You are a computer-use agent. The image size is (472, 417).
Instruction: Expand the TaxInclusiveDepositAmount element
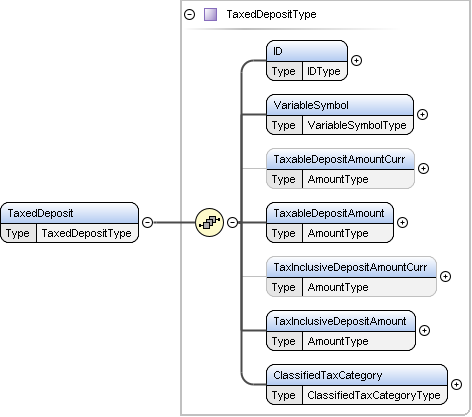(x=424, y=330)
